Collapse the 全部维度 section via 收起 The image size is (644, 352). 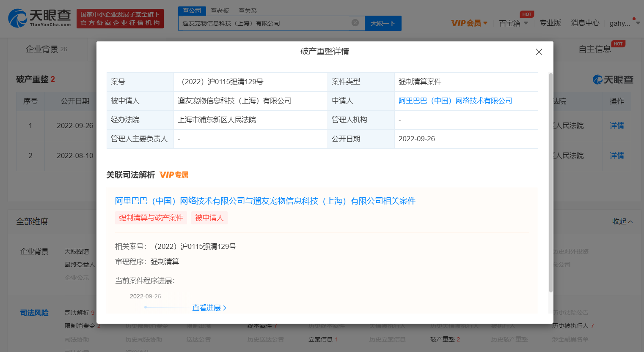pos(622,221)
